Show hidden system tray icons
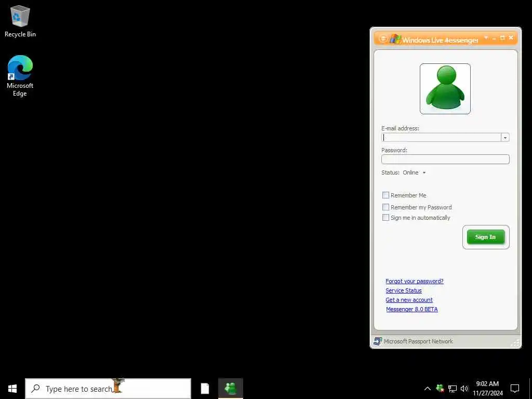Screen dimensions: 532x399 point(428,389)
